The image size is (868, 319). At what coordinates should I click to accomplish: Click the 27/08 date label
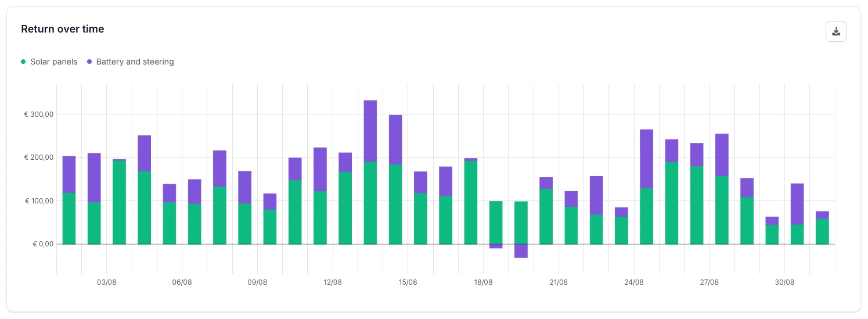pyautogui.click(x=709, y=282)
